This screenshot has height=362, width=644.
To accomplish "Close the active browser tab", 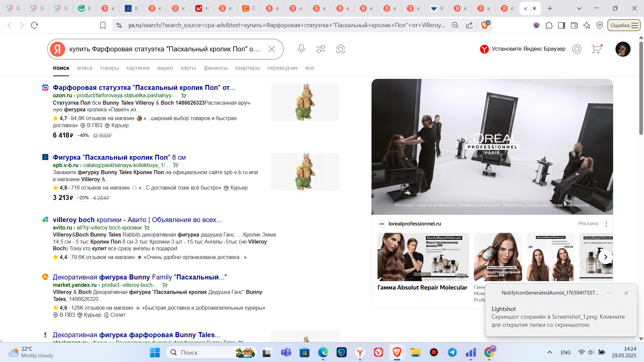I will pyautogui.click(x=535, y=8).
